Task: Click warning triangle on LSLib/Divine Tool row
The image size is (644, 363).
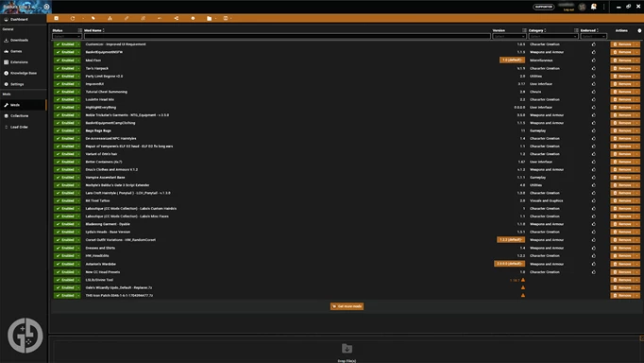Action: point(523,280)
